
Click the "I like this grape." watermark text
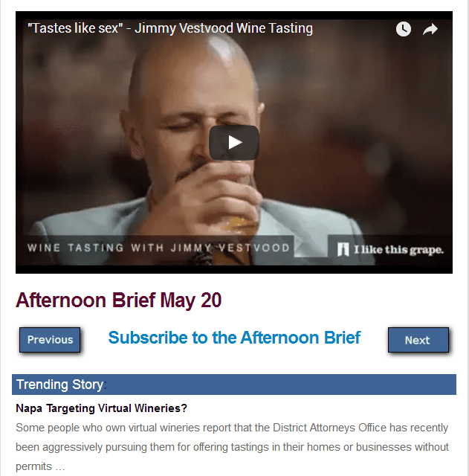[x=398, y=250]
